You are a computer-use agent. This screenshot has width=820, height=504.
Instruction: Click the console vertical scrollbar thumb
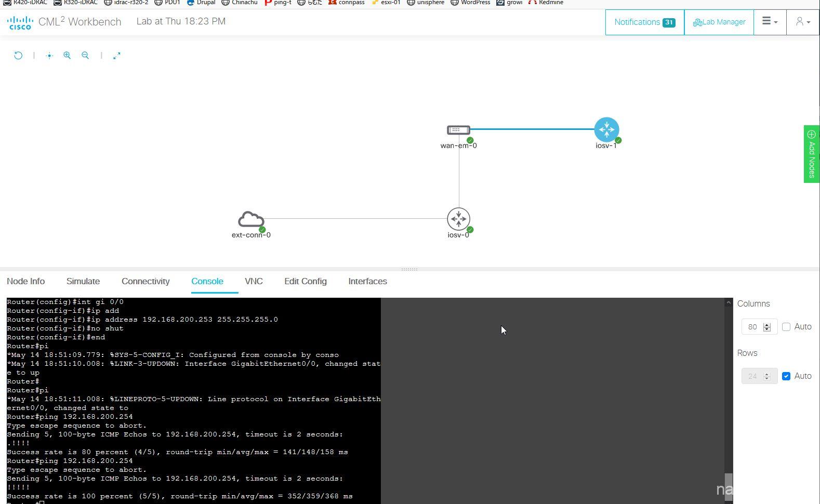point(729,487)
